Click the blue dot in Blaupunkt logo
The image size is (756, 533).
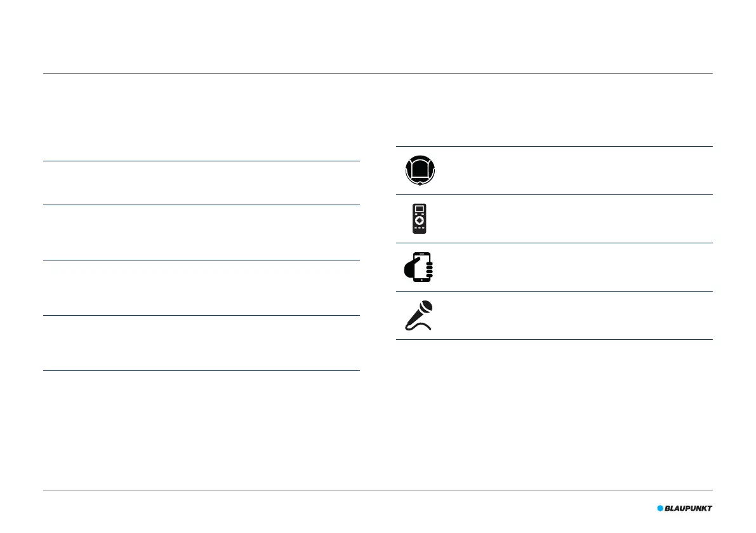pos(660,508)
